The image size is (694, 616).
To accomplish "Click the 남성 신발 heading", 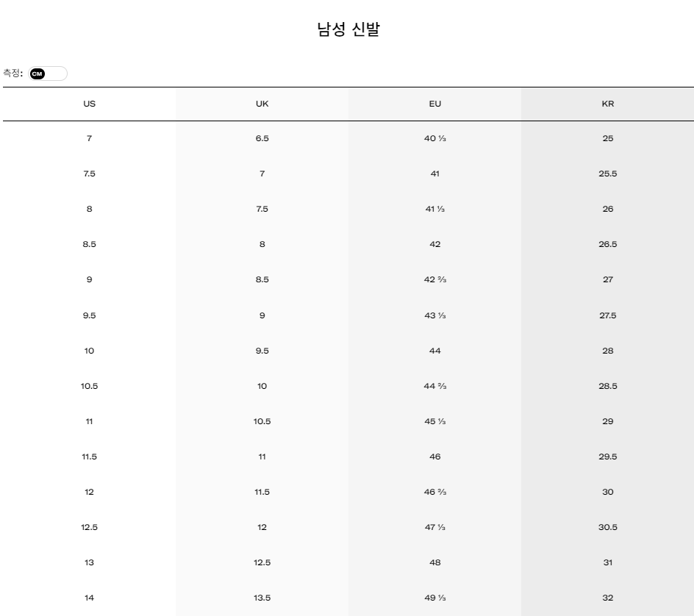I will coord(348,29).
